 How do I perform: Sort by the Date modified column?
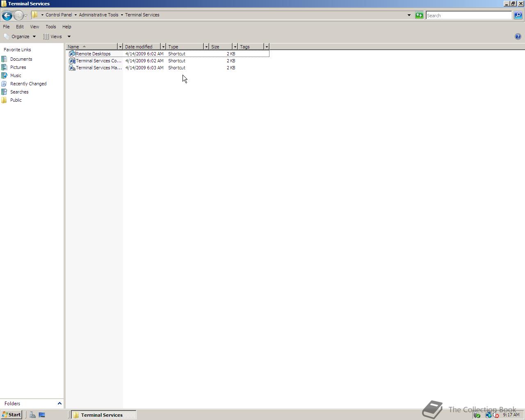(x=142, y=47)
